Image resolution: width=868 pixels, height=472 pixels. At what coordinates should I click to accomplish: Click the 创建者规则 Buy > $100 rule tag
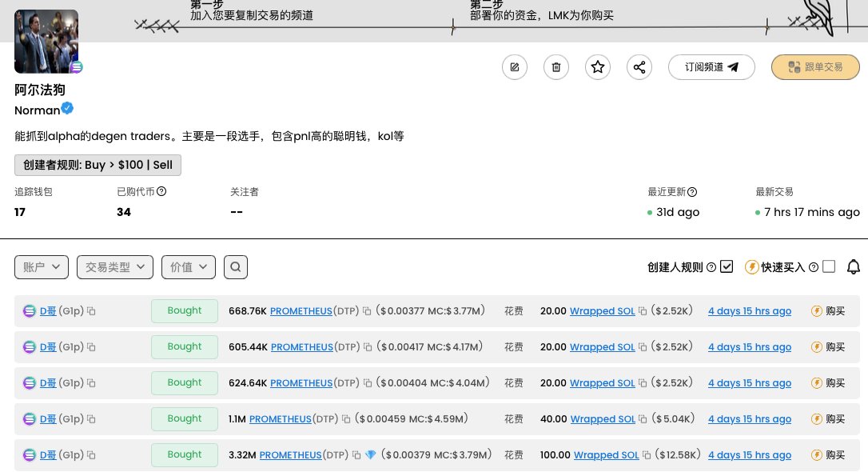click(98, 165)
